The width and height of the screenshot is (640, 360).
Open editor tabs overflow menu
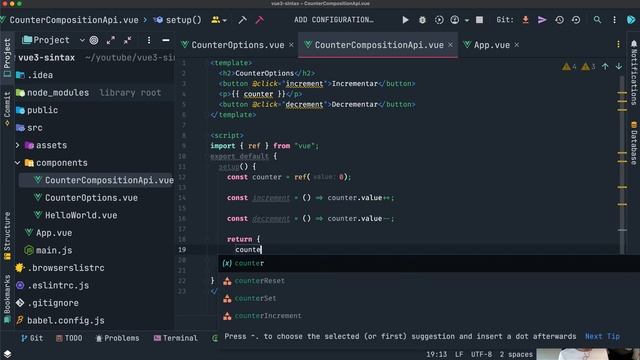coord(618,44)
